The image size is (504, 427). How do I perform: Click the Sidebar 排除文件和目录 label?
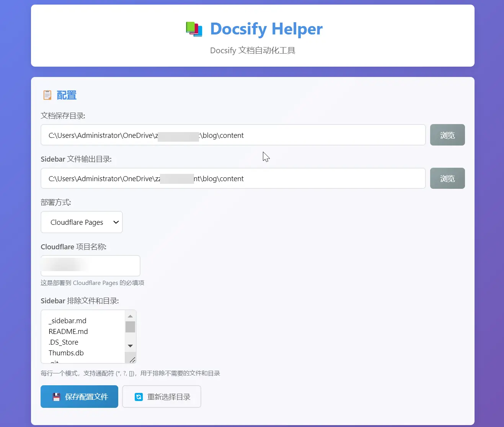click(80, 301)
